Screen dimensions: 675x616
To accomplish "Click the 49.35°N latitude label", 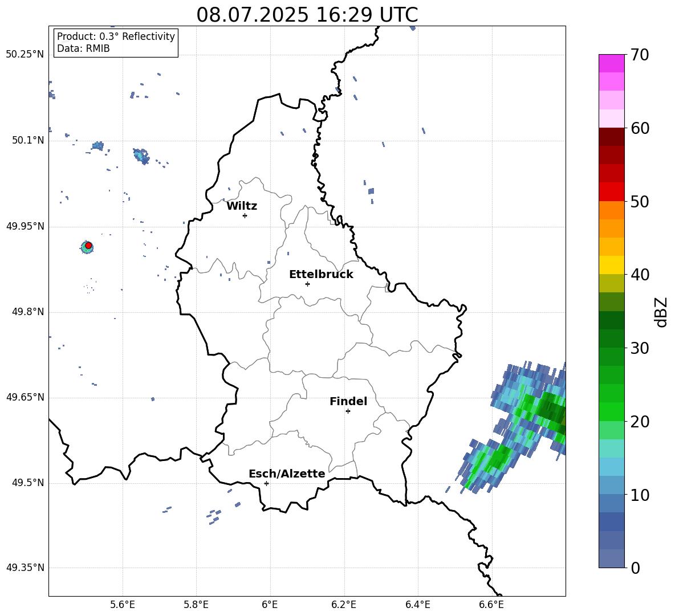I will pos(25,568).
